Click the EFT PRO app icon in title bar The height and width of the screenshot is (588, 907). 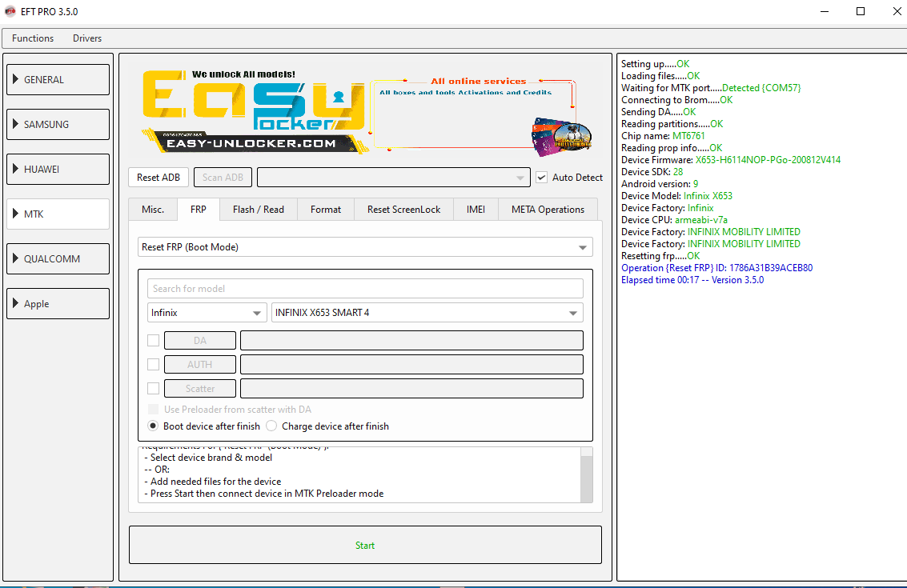click(x=10, y=11)
